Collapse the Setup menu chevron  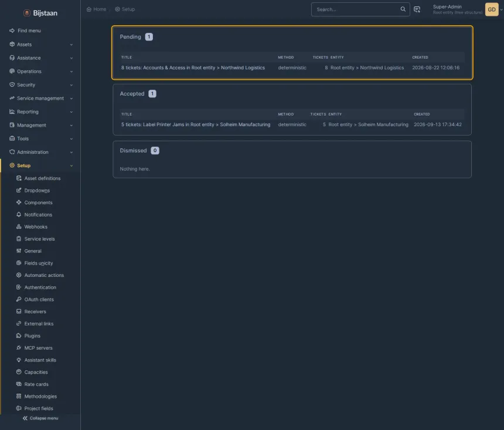pos(71,166)
